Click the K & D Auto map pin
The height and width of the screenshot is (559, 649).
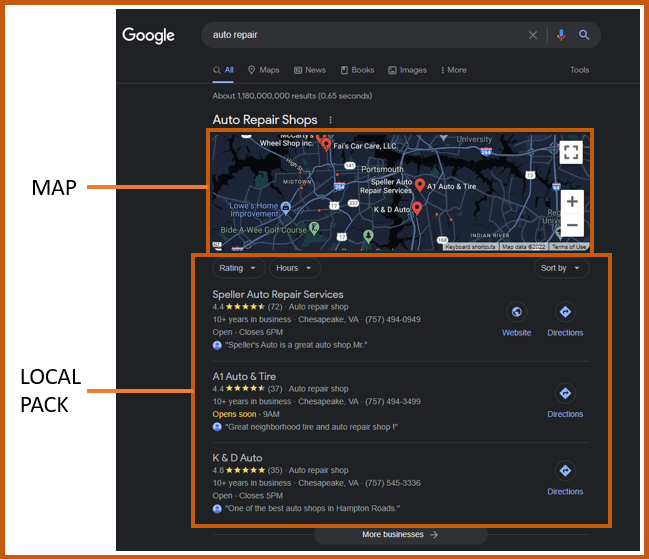click(417, 208)
